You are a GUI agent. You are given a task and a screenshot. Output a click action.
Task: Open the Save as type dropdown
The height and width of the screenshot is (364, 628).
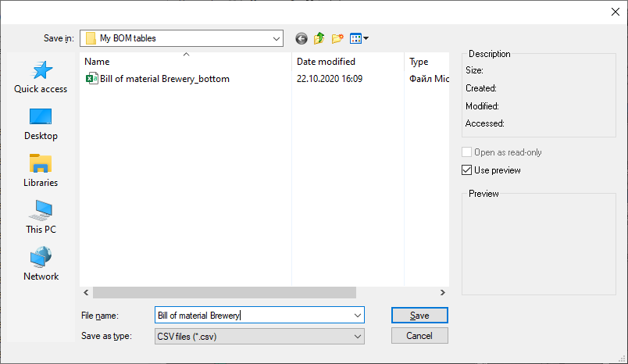259,337
